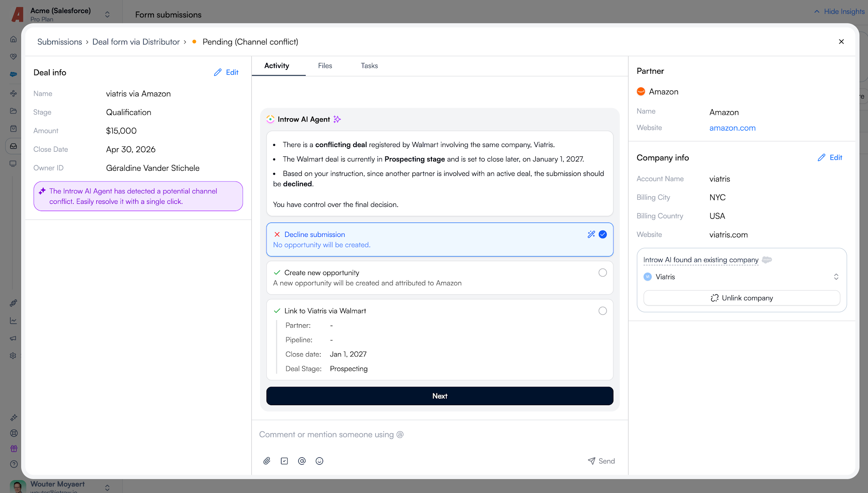Click the Acme logo icon top left
The height and width of the screenshot is (493, 868).
pos(17,14)
